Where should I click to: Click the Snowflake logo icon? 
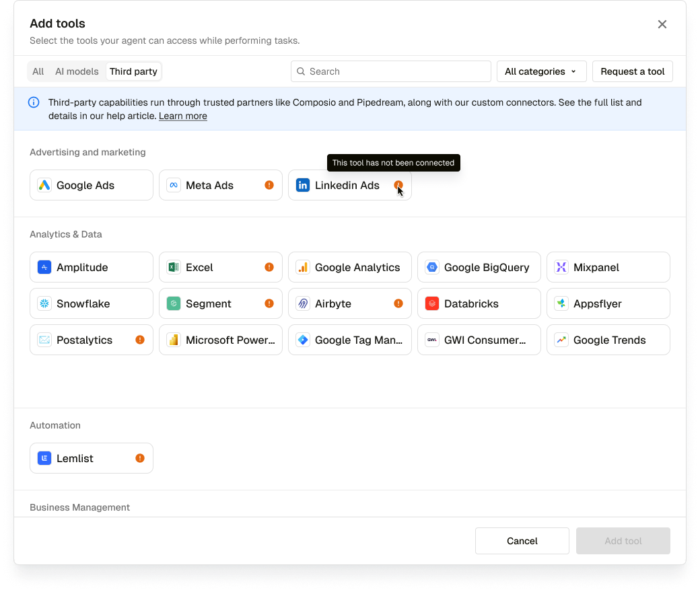44,303
